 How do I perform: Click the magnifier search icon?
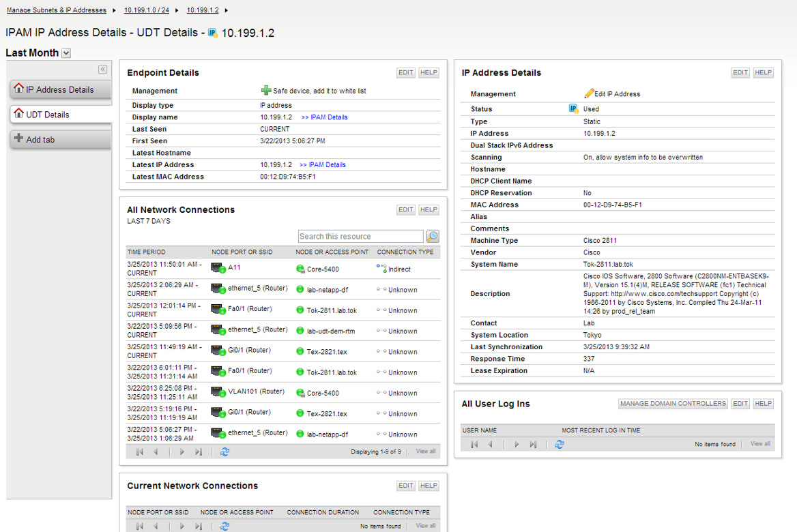(433, 236)
